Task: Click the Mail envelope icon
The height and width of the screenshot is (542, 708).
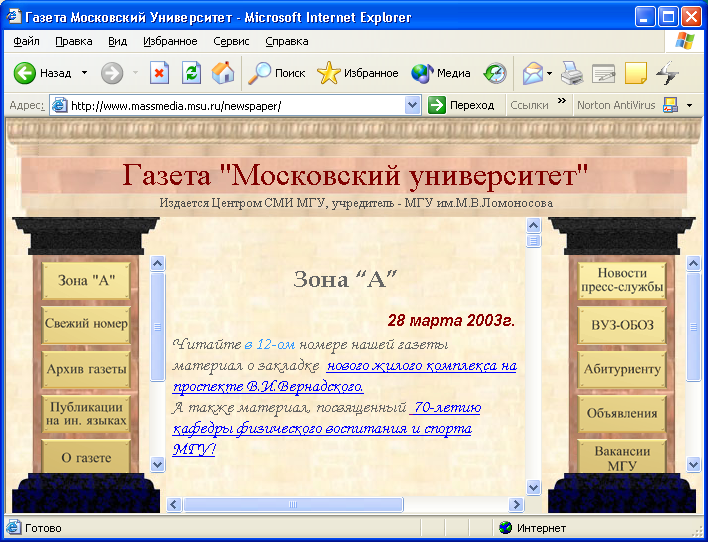Action: 533,73
